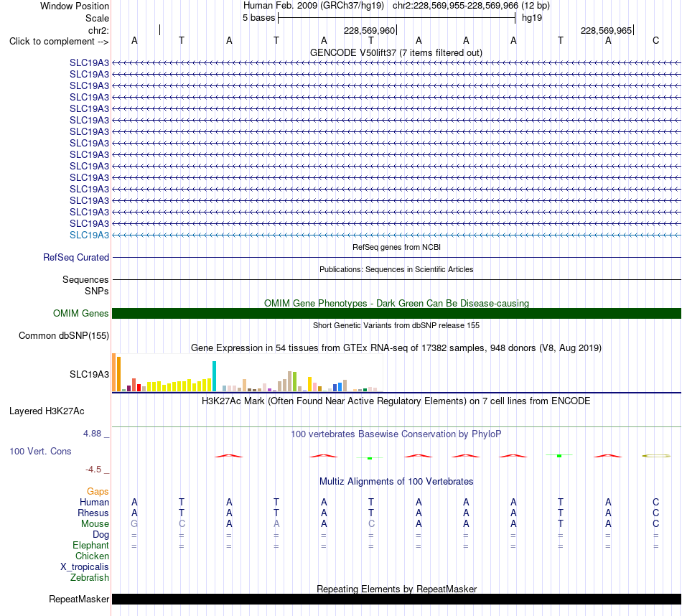Click the 'hg19' label beside the scale bar
This screenshot has width=682, height=616.
click(532, 18)
